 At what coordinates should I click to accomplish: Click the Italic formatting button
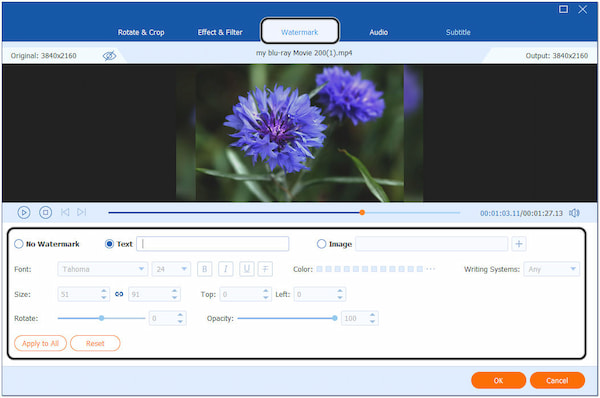tap(226, 269)
